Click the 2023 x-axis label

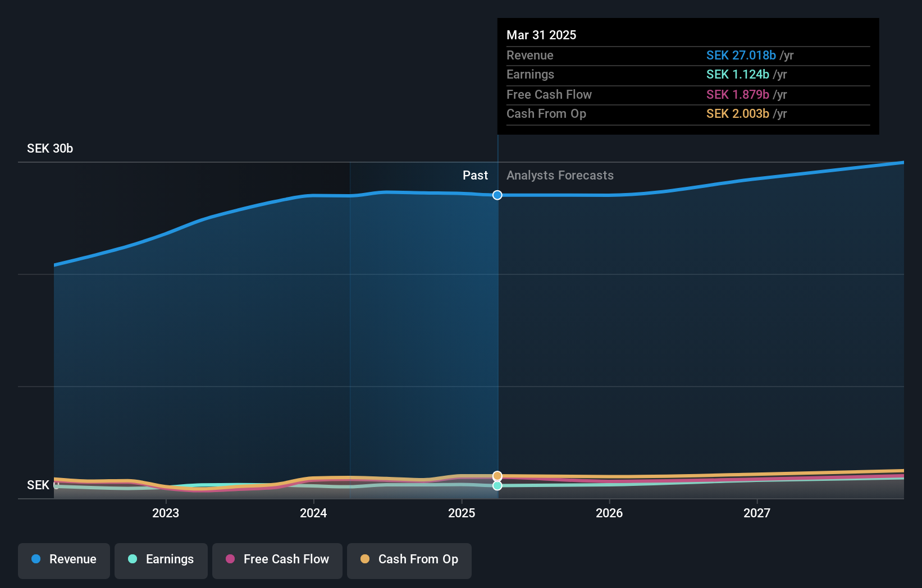166,513
